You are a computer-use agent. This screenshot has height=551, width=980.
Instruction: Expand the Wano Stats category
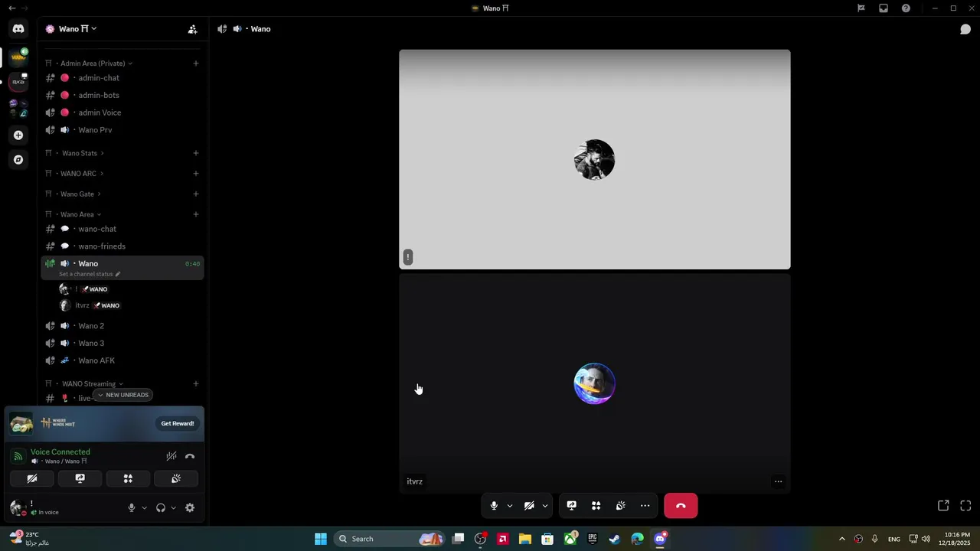80,153
